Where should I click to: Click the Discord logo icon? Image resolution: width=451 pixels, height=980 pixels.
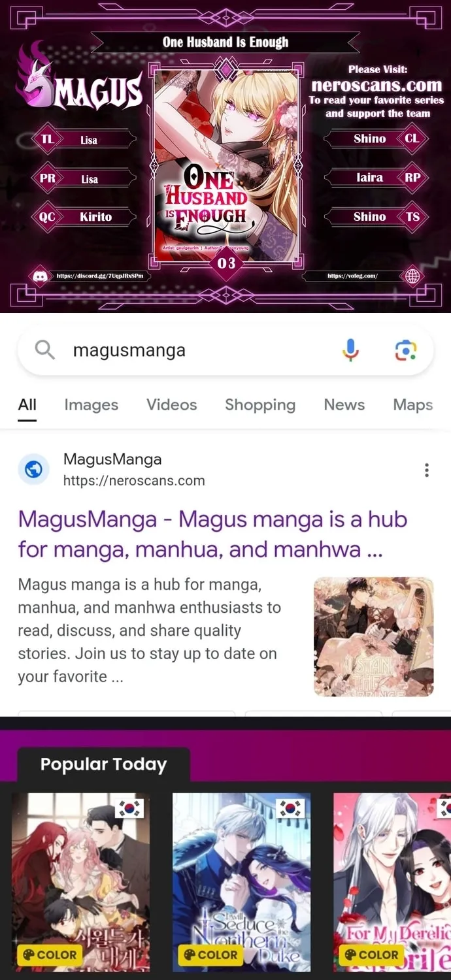point(41,276)
